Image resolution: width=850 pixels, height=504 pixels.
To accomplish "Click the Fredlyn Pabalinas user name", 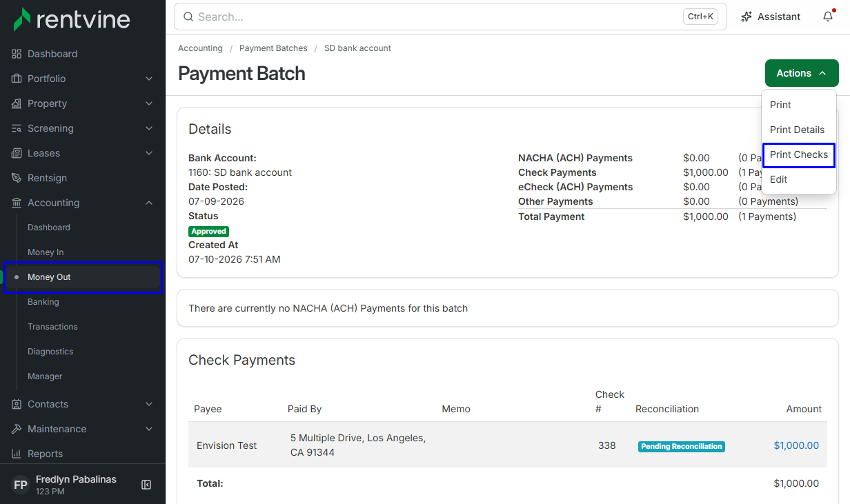I will [x=76, y=479].
